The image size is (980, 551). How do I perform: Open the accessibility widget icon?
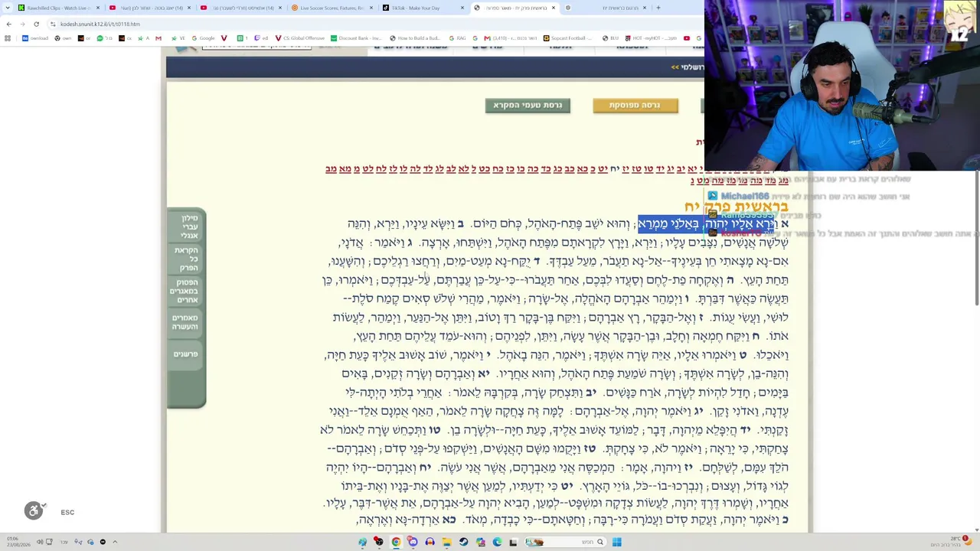[34, 510]
